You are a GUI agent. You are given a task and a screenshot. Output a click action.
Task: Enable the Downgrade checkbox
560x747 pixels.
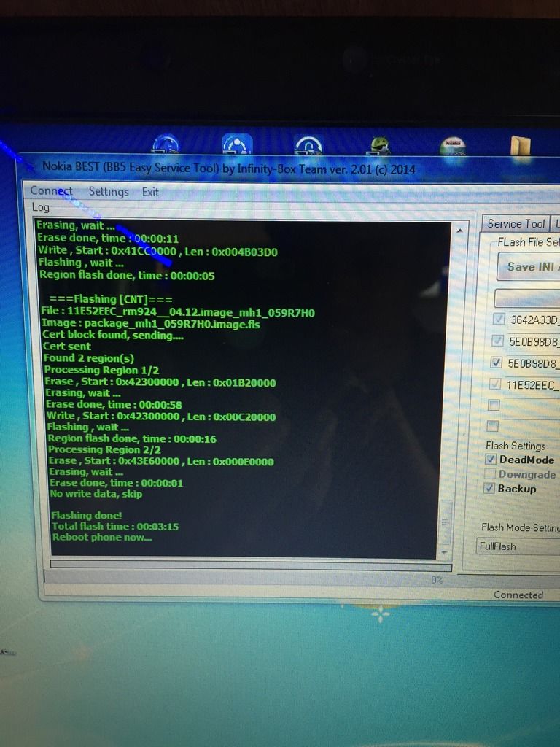[491, 474]
